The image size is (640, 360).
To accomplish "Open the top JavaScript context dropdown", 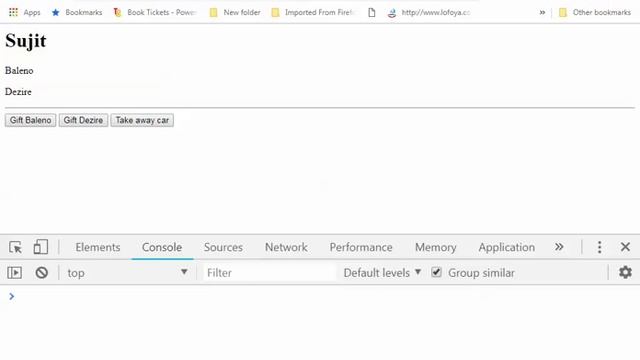I will (x=127, y=273).
